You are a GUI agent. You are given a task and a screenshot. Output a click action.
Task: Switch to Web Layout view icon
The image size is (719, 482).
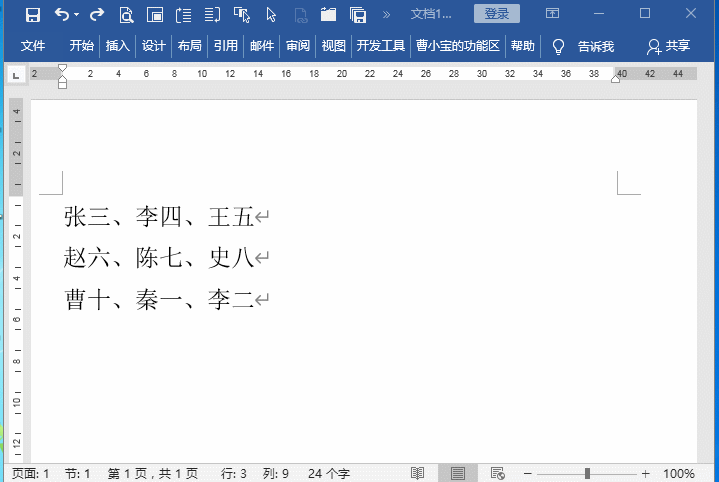[498, 473]
